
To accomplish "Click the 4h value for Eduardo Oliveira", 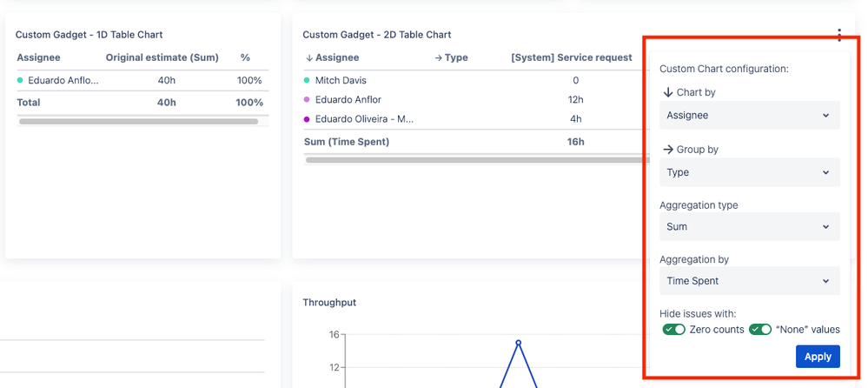I will [x=576, y=118].
